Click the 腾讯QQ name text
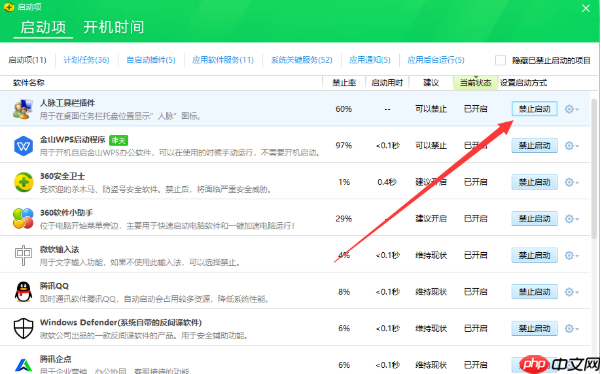 pyautogui.click(x=54, y=286)
